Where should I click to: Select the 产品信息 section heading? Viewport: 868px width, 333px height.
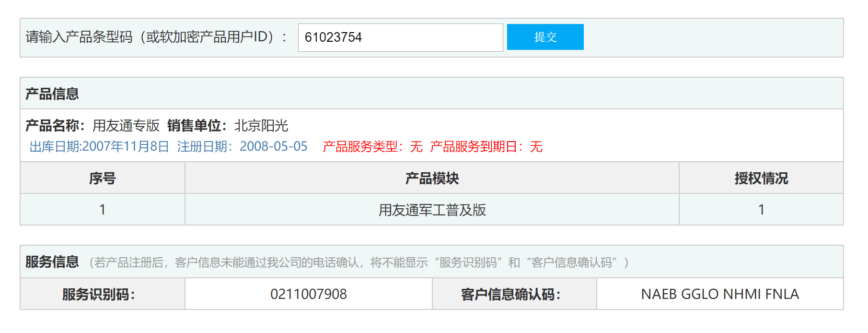52,94
